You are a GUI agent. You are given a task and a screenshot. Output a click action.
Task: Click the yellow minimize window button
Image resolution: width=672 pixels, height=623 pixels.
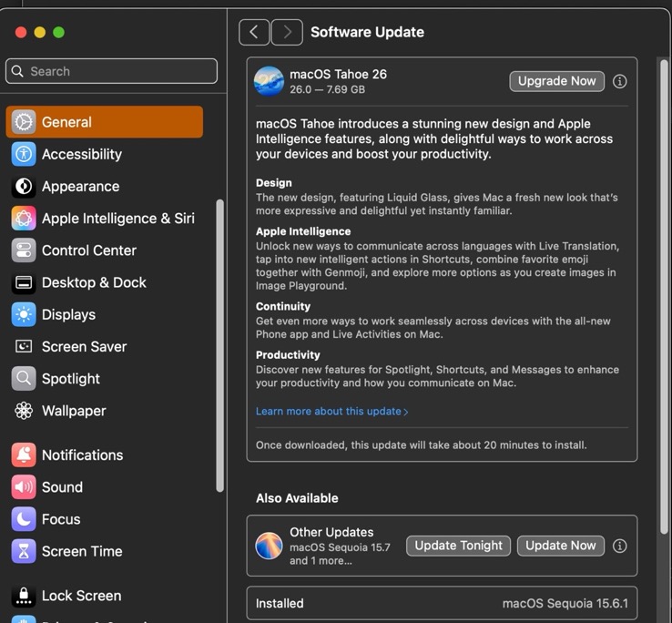click(40, 32)
